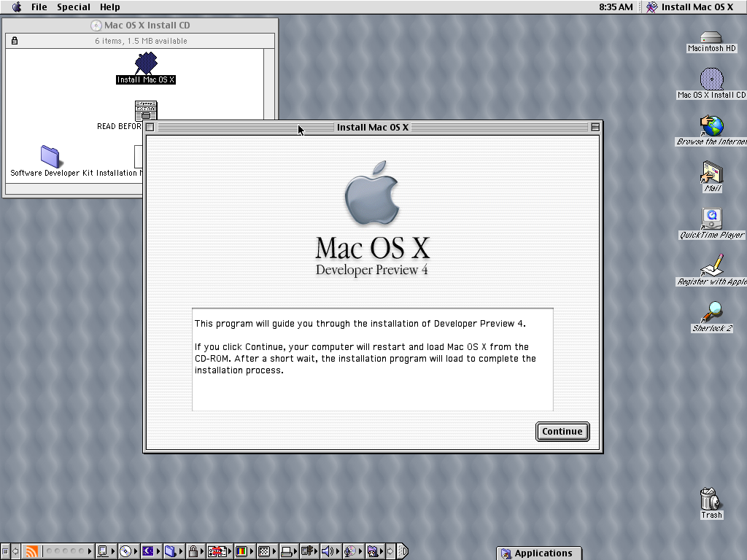Click vertical scrollbar of Install CD window
Viewport: 747px width, 560px height.
269,84
